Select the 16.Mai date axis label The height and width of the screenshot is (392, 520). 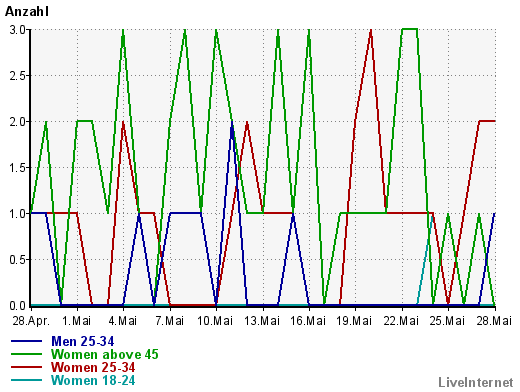point(308,321)
